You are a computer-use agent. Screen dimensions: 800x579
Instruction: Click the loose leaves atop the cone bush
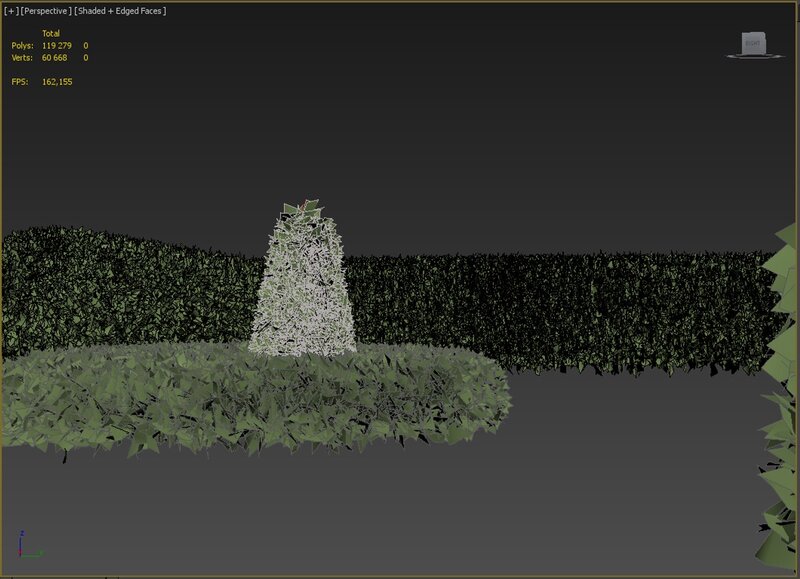(x=305, y=210)
